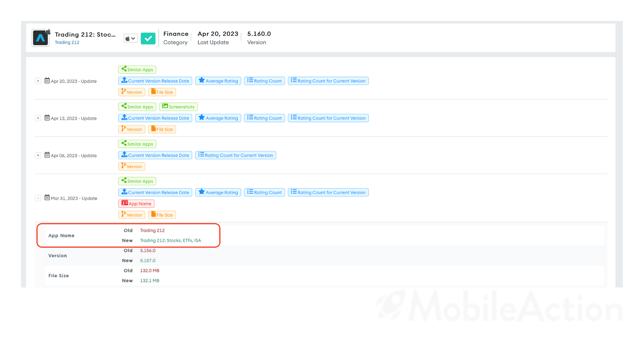The width and height of the screenshot is (644, 343).
Task: Click the 'Apr 20, 2023' last update value
Action: (218, 34)
